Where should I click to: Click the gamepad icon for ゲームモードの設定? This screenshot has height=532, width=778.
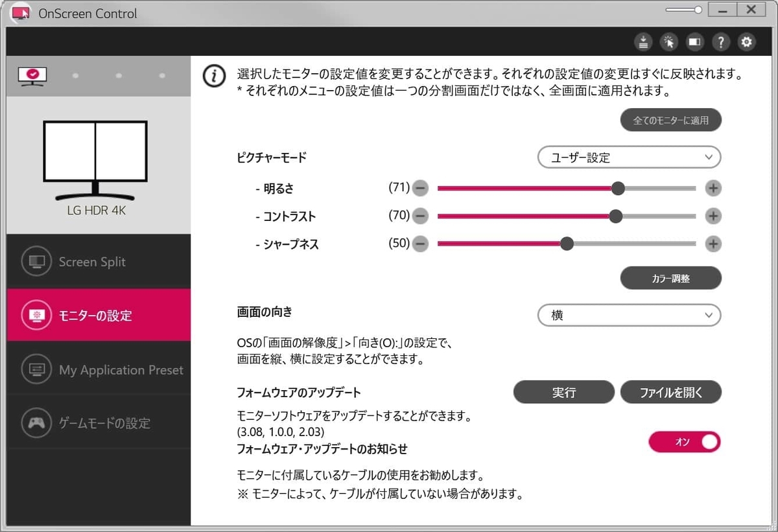pos(37,423)
